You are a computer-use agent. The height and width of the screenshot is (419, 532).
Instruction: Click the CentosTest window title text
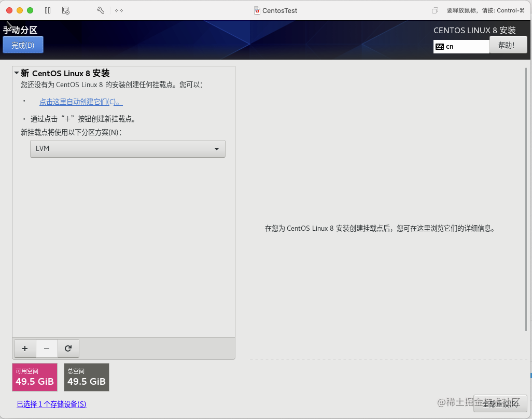click(x=279, y=10)
